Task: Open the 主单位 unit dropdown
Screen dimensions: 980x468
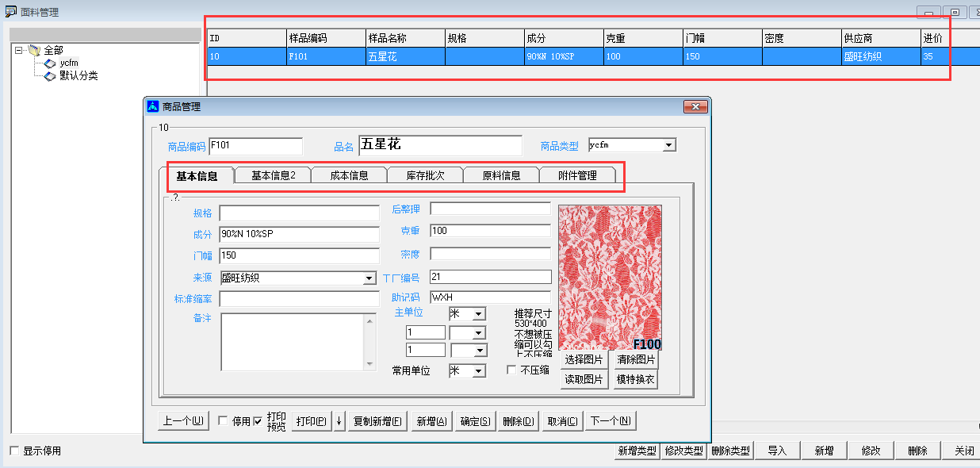Action: click(479, 314)
